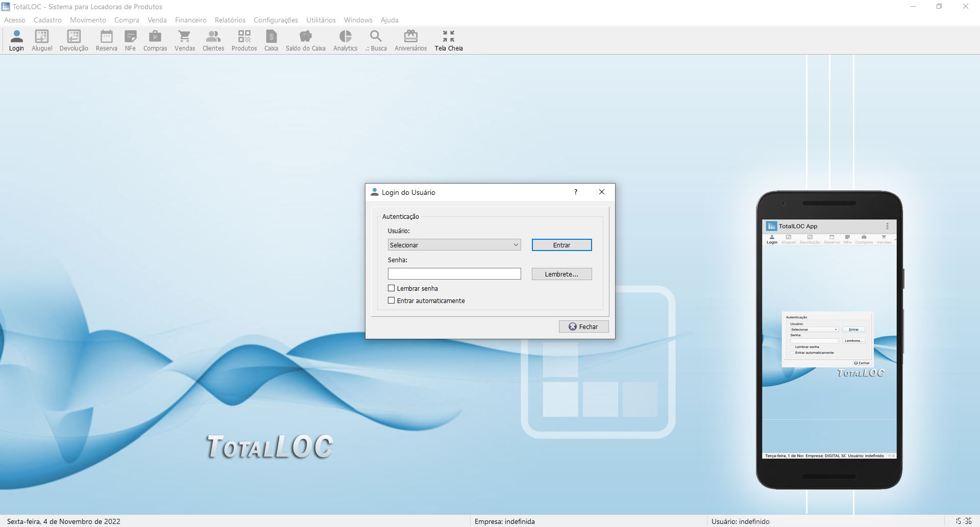Screen dimensions: 980x527
Task: Restore down the TotalLOC main window
Action: pyautogui.click(x=939, y=7)
